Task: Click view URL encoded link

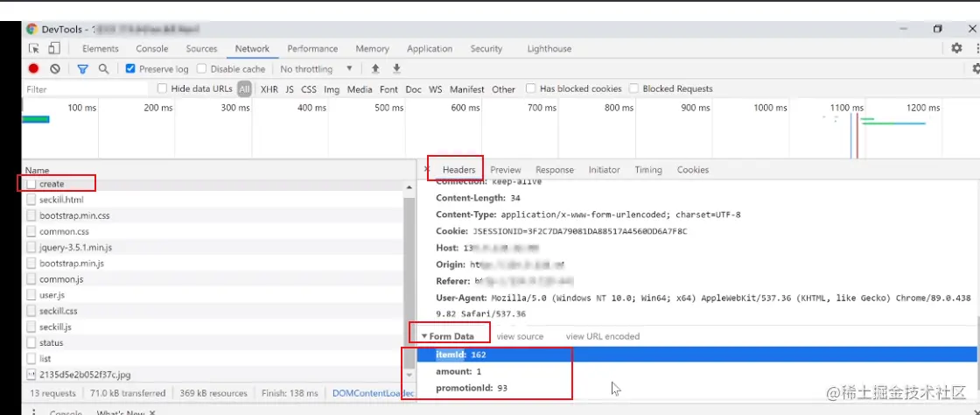Action: point(603,336)
